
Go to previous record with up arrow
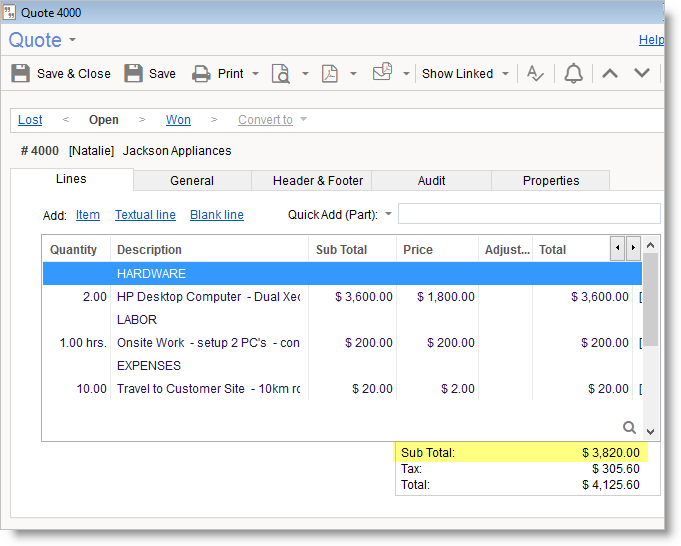coord(610,73)
